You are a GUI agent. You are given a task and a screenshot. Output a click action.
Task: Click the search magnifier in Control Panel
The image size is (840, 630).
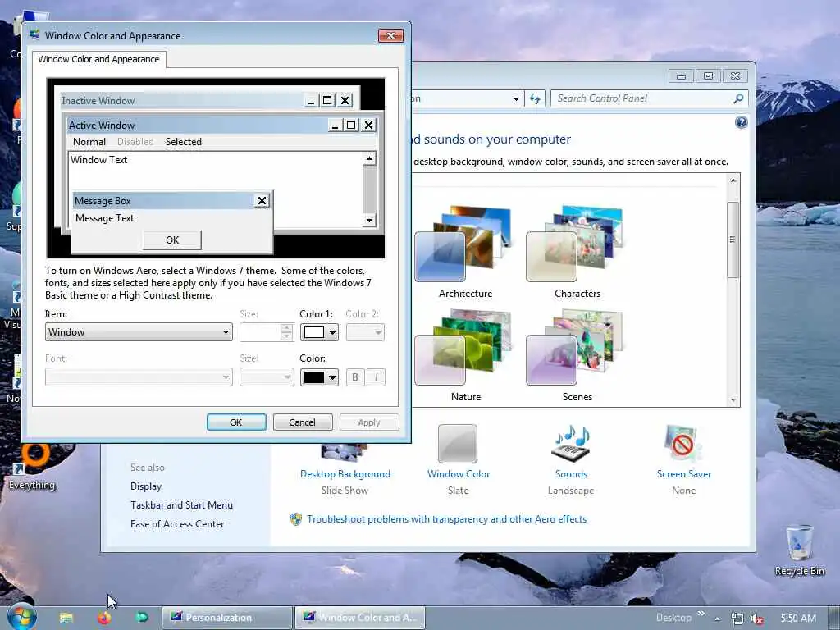pyautogui.click(x=738, y=98)
